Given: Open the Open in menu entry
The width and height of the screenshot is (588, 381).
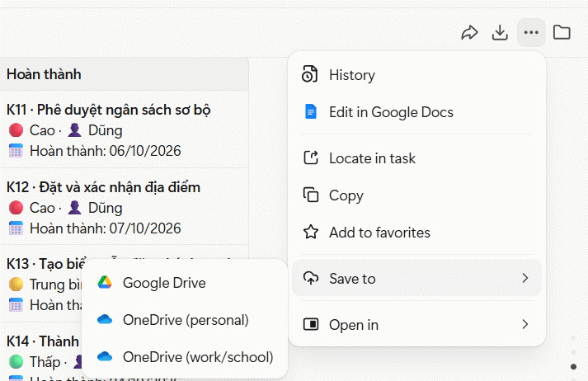Looking at the screenshot, I should tap(417, 324).
